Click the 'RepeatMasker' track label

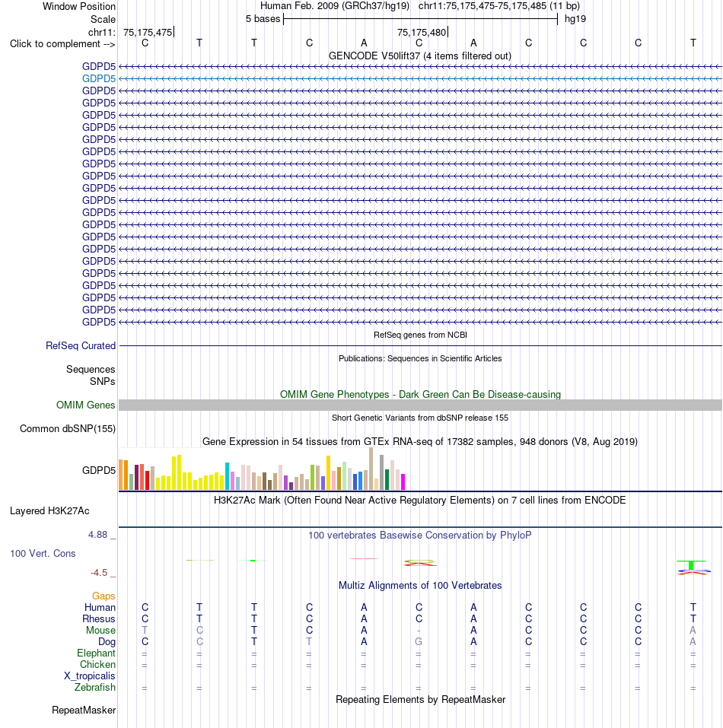84,711
